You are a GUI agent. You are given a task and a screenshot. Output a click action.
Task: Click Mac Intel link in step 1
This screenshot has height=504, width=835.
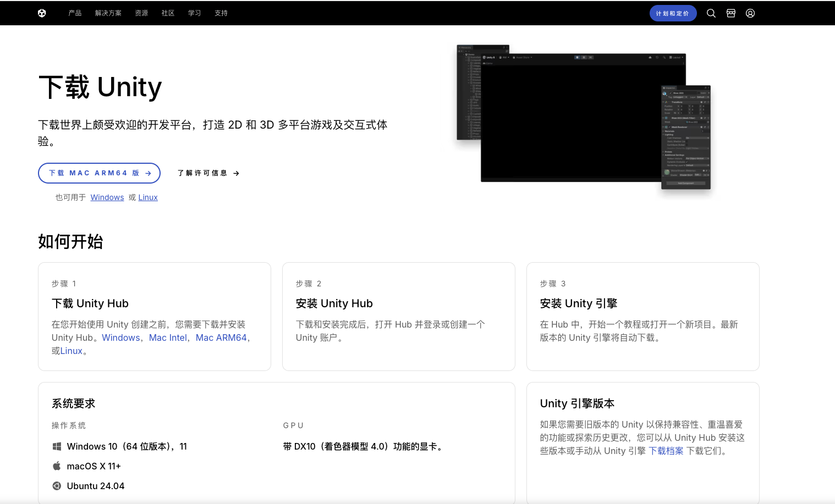point(168,337)
